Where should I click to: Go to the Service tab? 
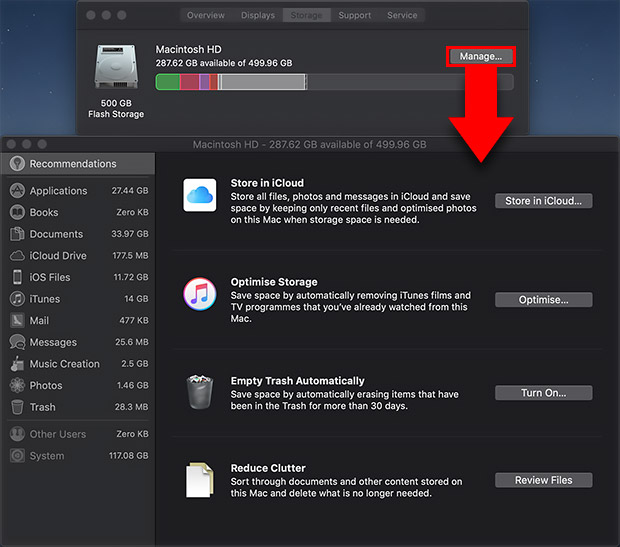click(x=402, y=15)
